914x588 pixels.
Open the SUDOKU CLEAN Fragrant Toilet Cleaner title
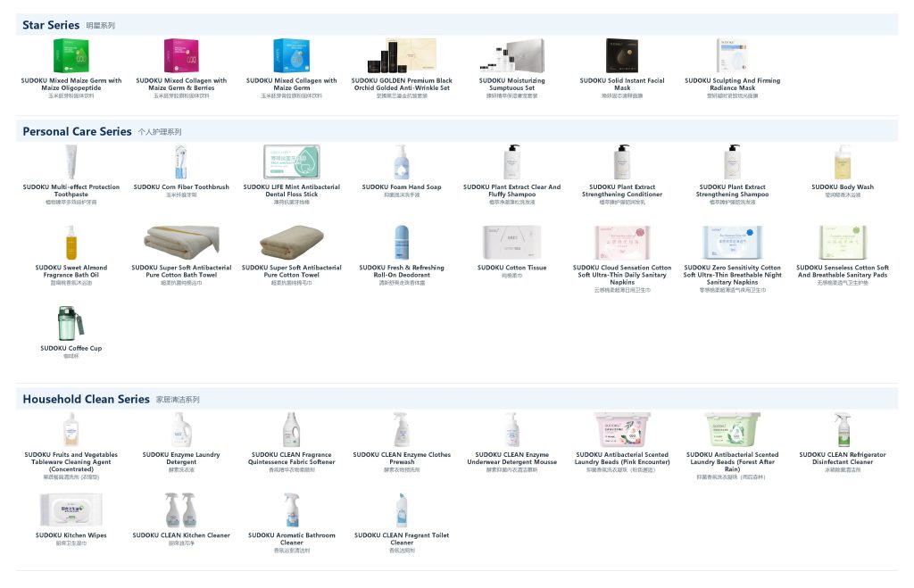(x=402, y=538)
